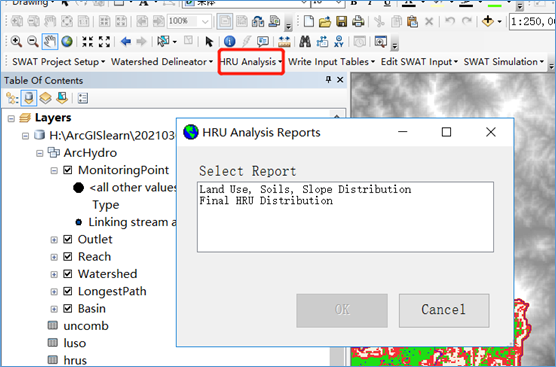Open Watershed Delineator menu
556x367 pixels.
pos(162,62)
